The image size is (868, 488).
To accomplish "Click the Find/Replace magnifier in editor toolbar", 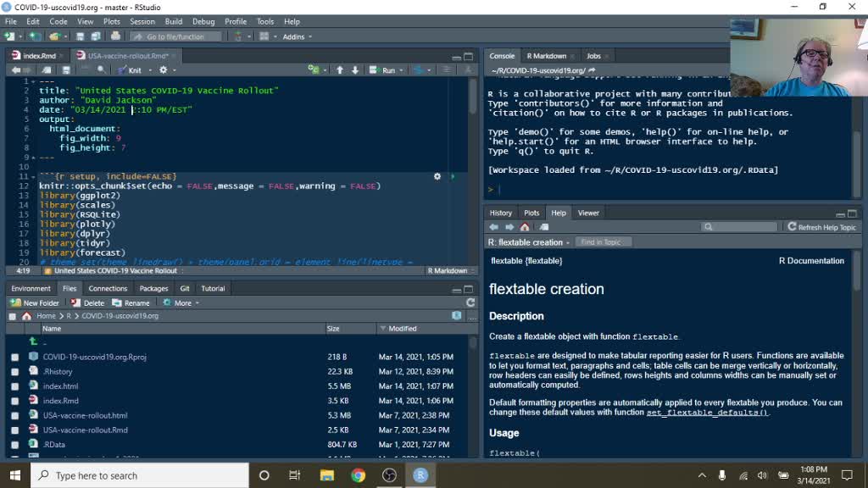I will (102, 70).
